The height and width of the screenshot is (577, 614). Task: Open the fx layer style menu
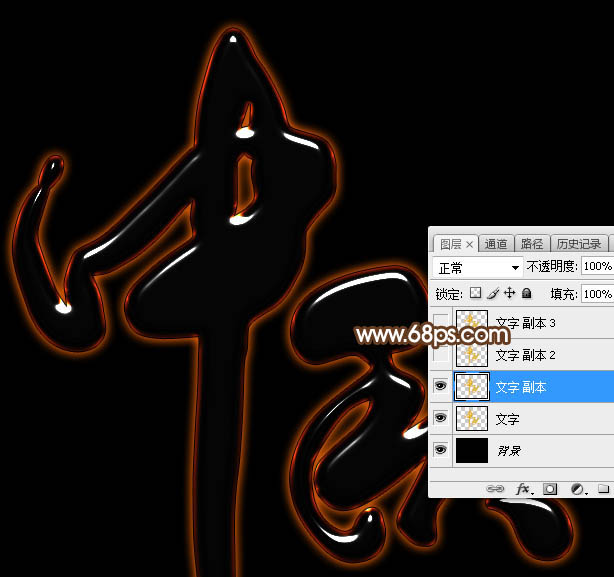[524, 489]
